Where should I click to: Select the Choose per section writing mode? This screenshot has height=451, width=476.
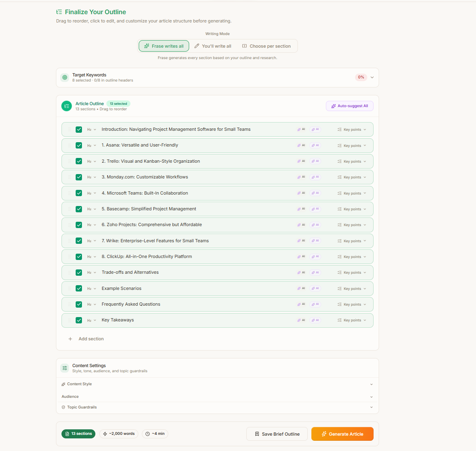pyautogui.click(x=266, y=46)
